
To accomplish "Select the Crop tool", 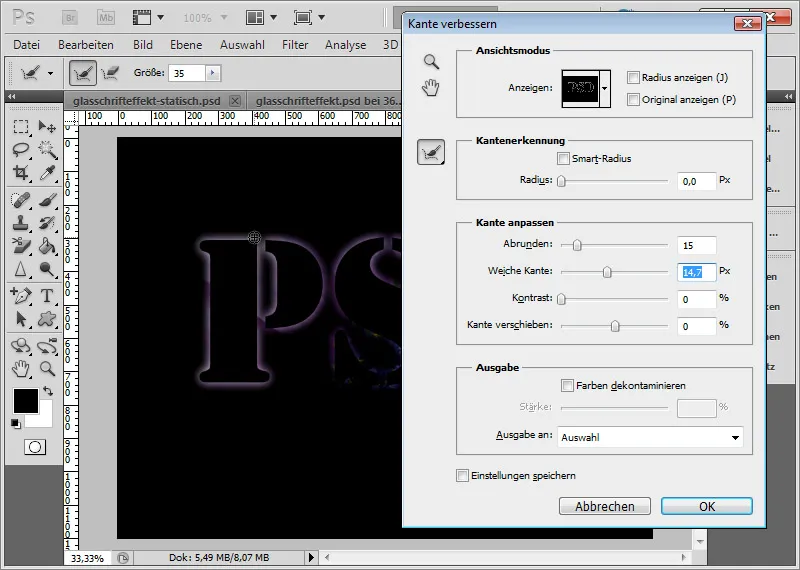I will [21, 173].
